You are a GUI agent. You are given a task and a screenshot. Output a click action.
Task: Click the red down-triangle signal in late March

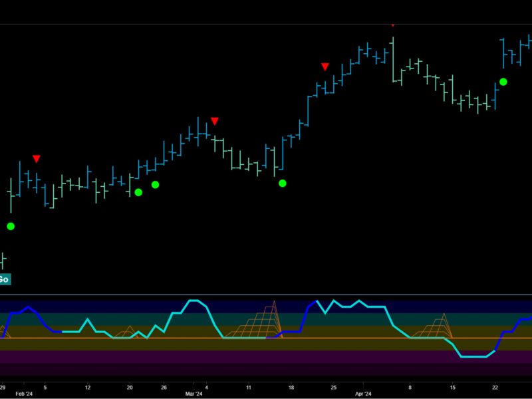(325, 67)
